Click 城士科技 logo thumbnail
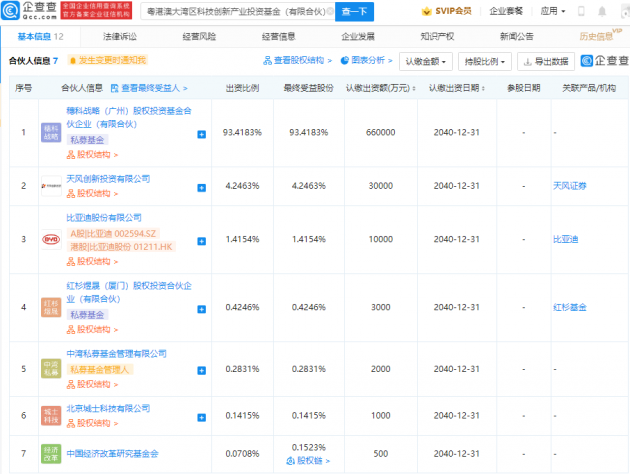Screen dimensions: 630x474 coord(51,416)
